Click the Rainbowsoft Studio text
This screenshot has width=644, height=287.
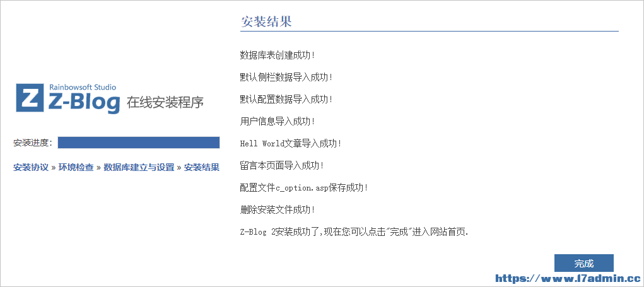point(83,87)
